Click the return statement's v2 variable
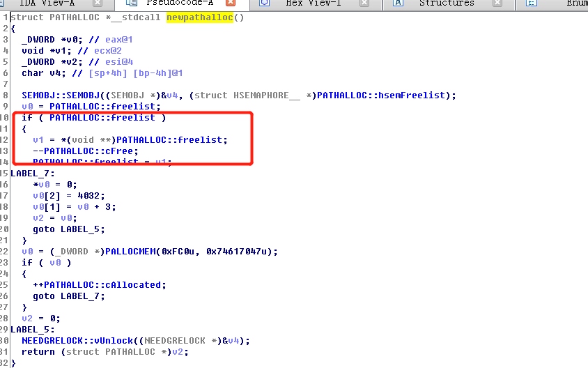Viewport: 588px width, 368px height. point(178,352)
